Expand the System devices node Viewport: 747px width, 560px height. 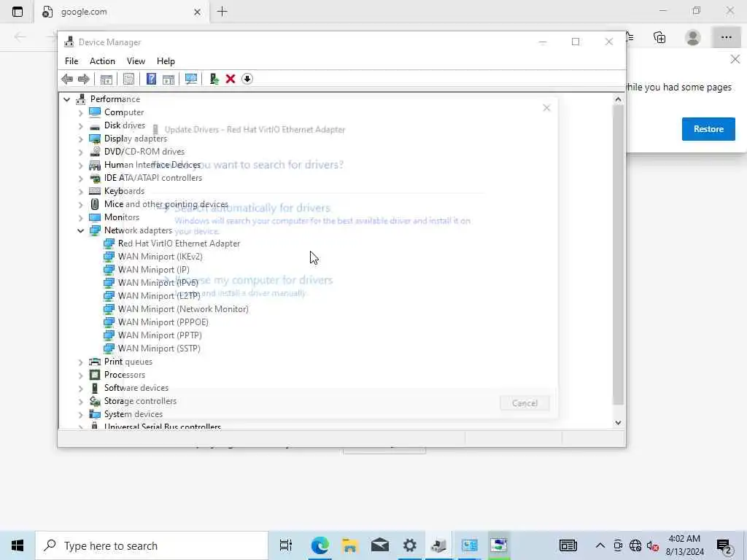tap(80, 415)
